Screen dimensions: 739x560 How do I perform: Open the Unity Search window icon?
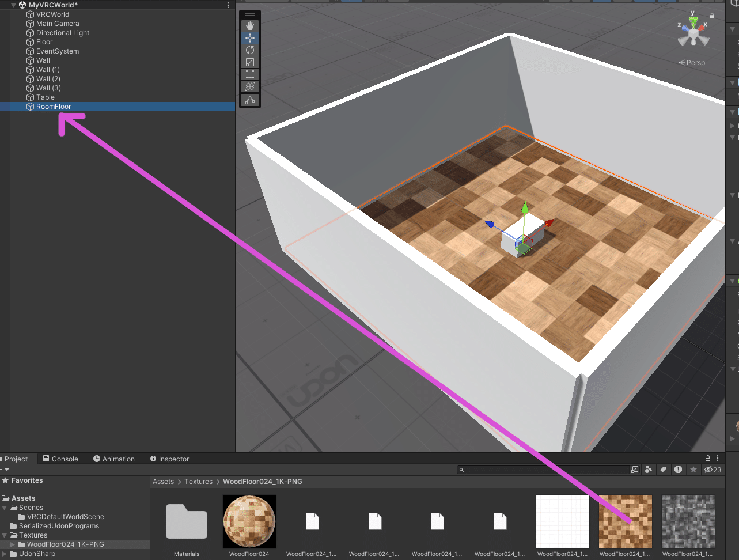tap(635, 470)
